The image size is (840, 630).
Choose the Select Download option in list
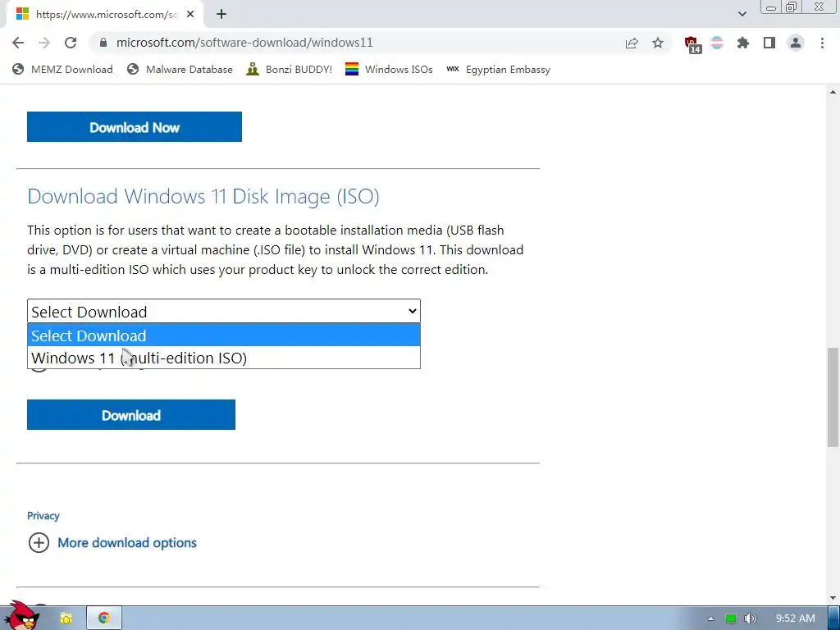(224, 336)
